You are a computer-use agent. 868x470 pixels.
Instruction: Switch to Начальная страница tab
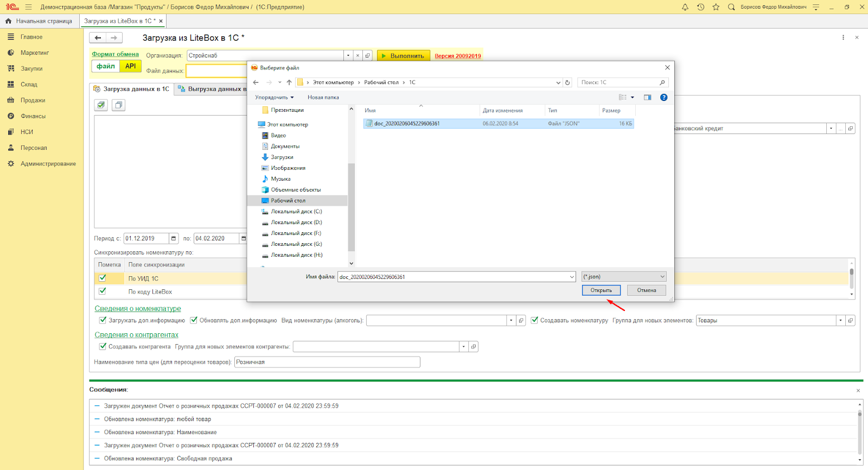(x=39, y=21)
